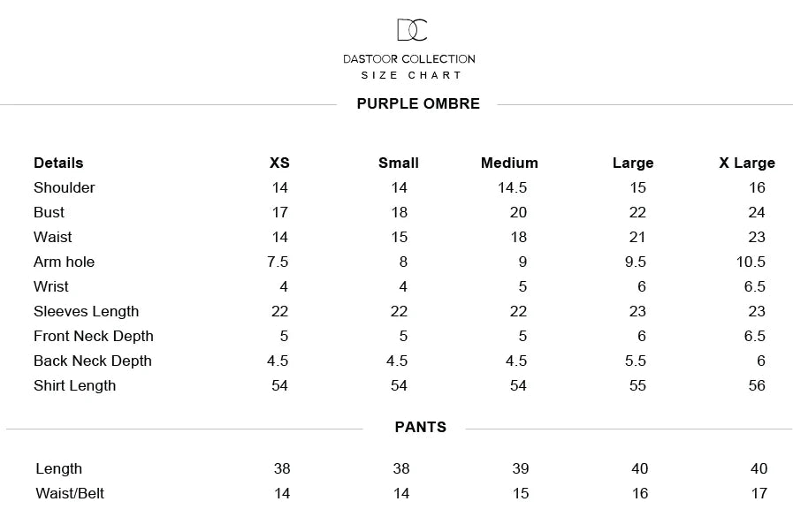Click the DC logo icon
793x532 pixels.
(412, 30)
